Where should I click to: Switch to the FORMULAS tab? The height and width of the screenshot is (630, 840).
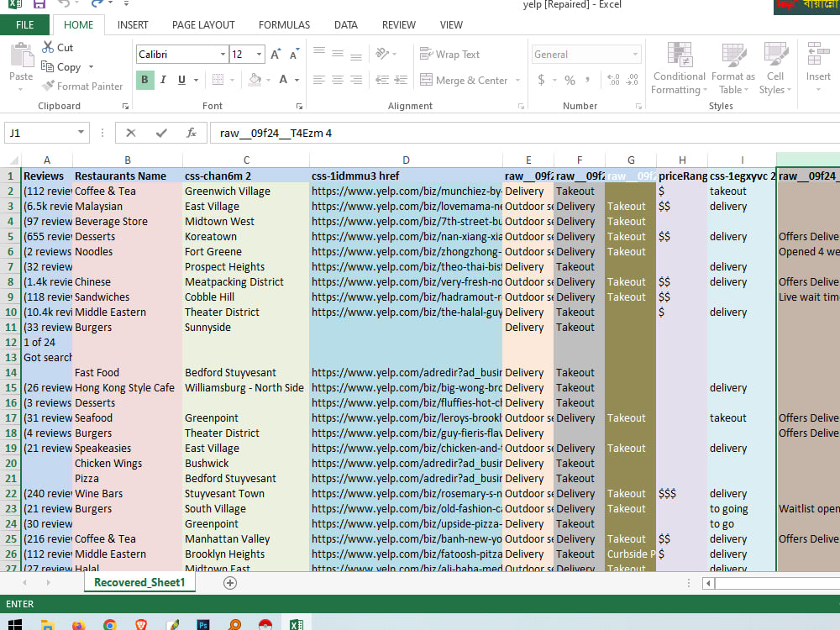(284, 24)
